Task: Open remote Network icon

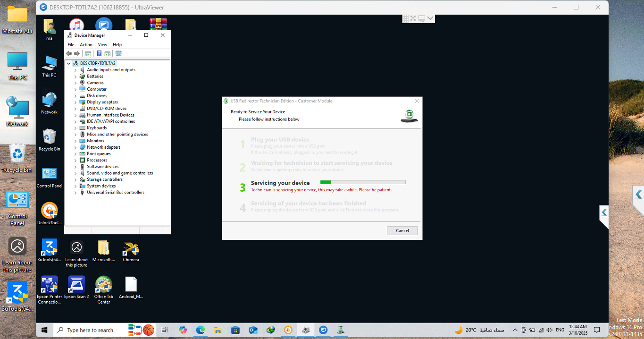Action: pyautogui.click(x=50, y=103)
